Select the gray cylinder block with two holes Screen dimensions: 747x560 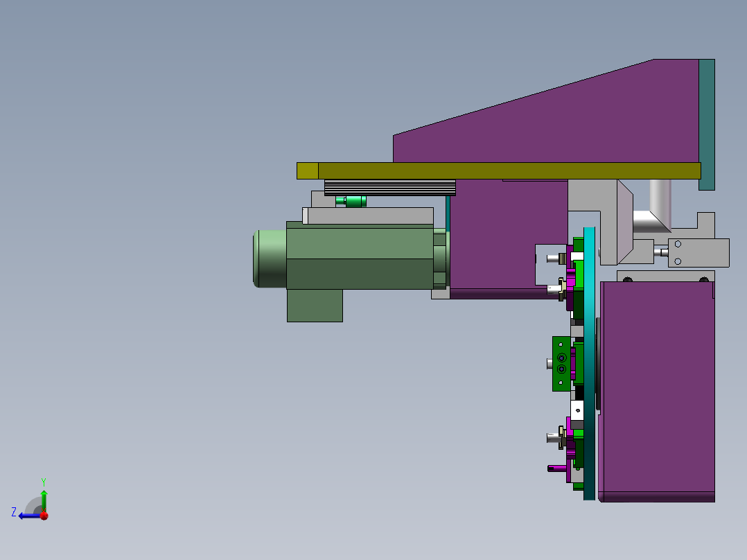(698, 252)
